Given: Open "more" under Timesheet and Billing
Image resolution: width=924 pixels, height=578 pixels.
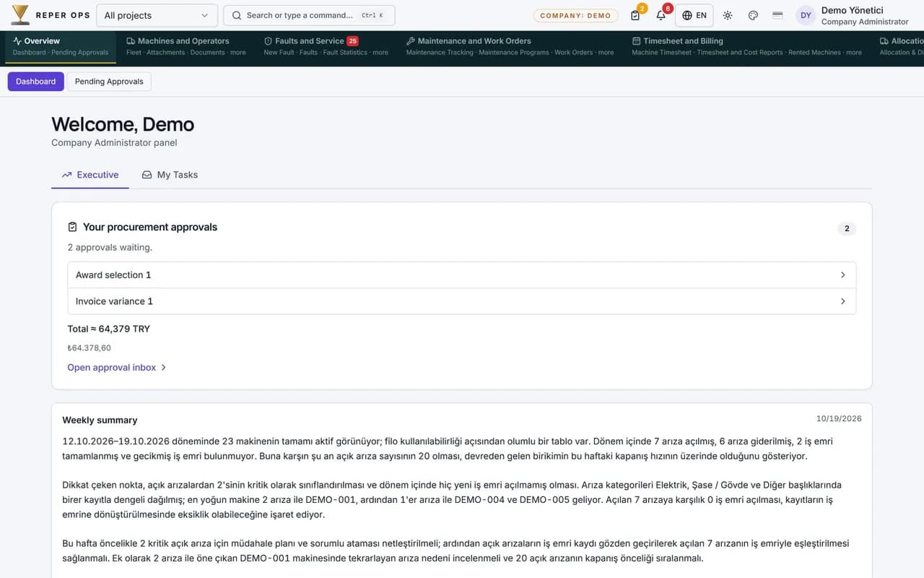Looking at the screenshot, I should click(854, 53).
